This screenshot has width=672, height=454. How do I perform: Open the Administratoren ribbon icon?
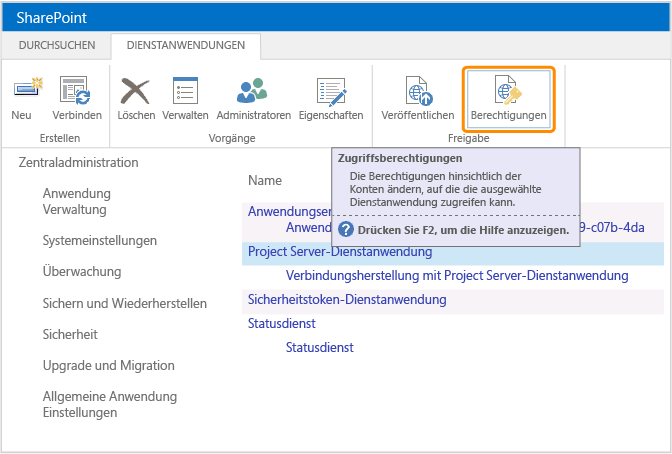[252, 90]
